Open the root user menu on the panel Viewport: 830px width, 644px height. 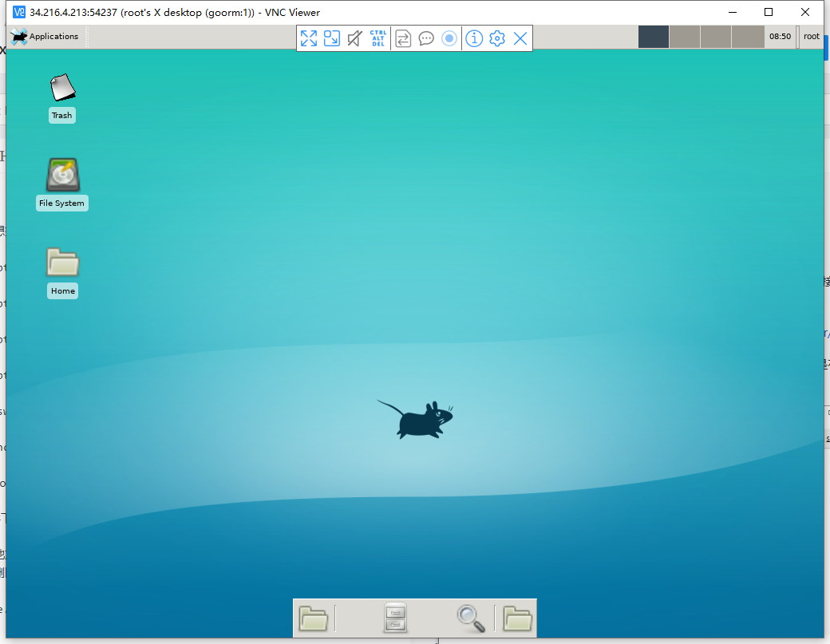[811, 36]
